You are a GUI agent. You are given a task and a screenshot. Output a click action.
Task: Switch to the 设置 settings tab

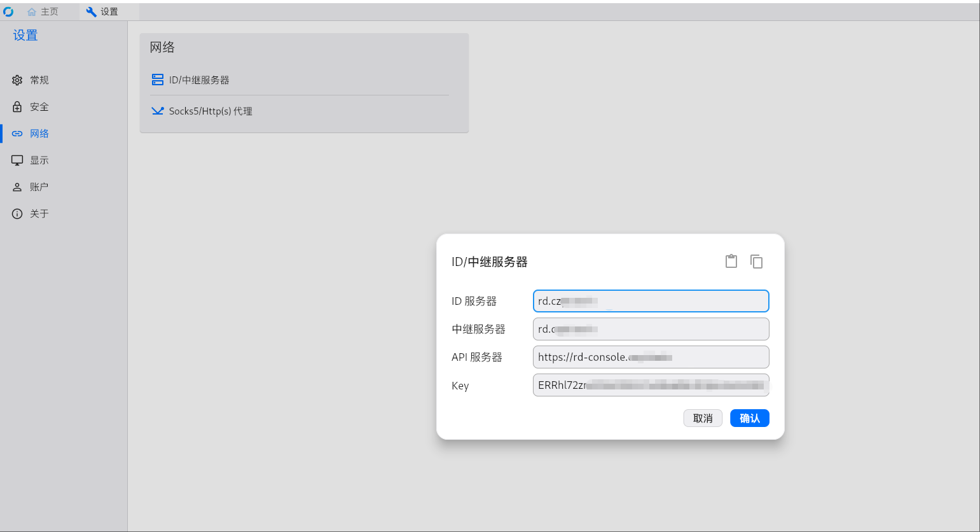pos(109,11)
